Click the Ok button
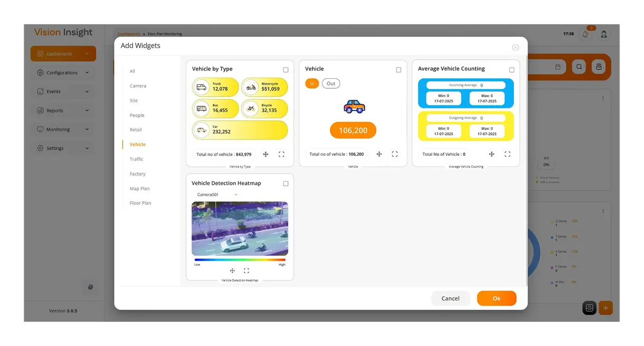The image size is (644, 346). pyautogui.click(x=496, y=298)
